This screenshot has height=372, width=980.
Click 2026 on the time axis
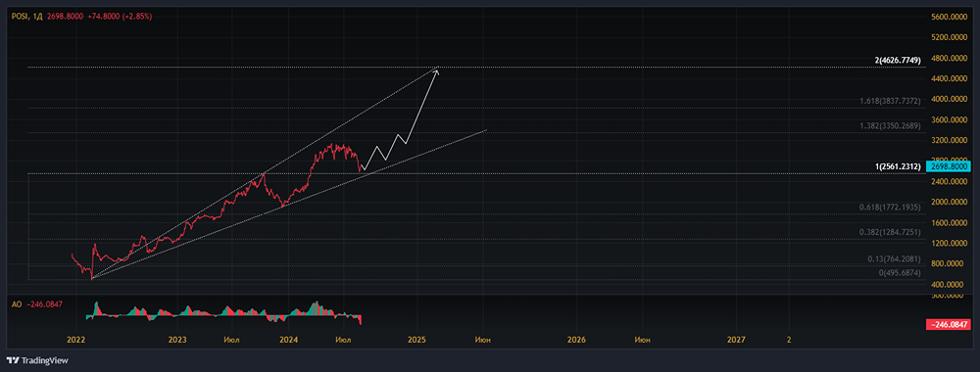576,340
